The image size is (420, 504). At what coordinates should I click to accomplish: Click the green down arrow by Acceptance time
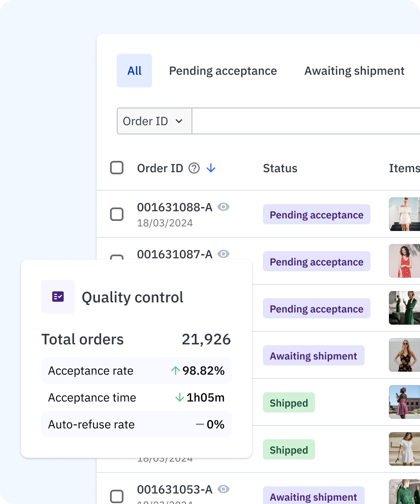click(x=180, y=397)
